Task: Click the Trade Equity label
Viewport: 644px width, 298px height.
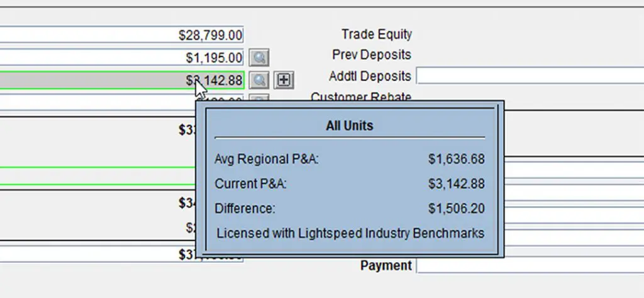Action: [x=376, y=34]
